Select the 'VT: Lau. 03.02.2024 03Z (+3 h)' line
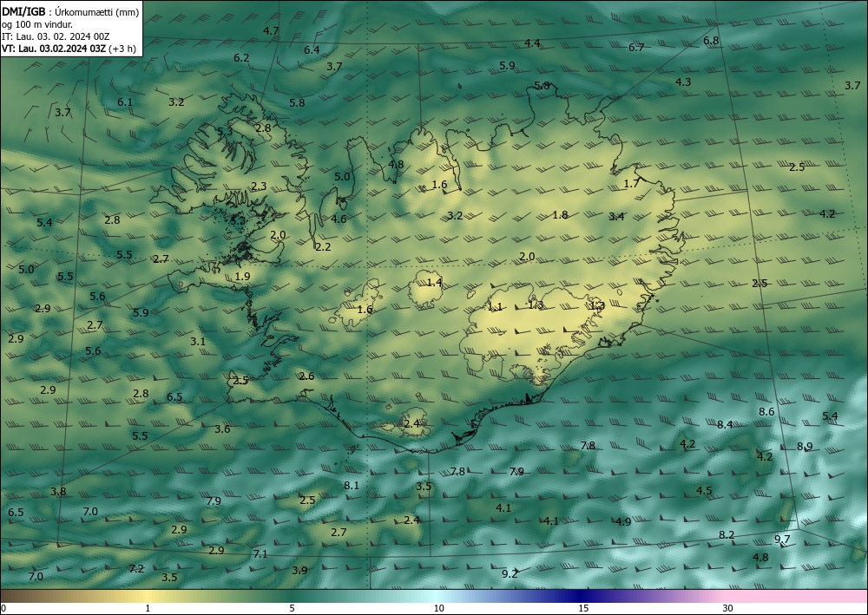 (x=69, y=49)
